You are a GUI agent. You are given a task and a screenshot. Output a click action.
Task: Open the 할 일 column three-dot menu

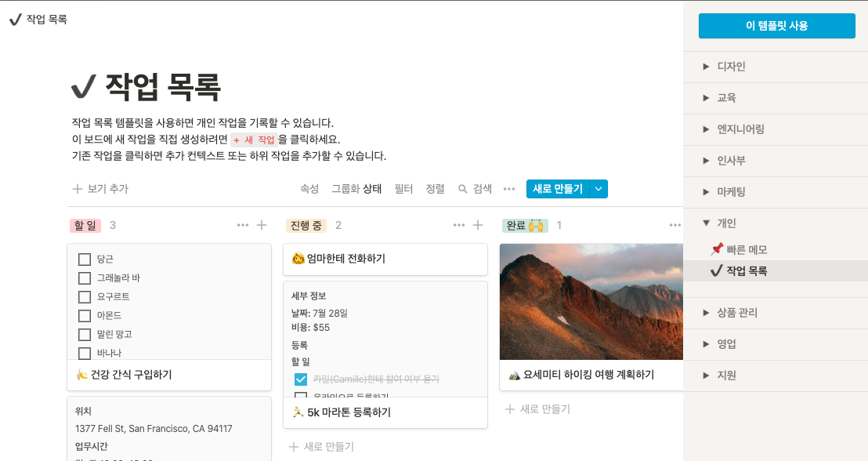(x=243, y=225)
